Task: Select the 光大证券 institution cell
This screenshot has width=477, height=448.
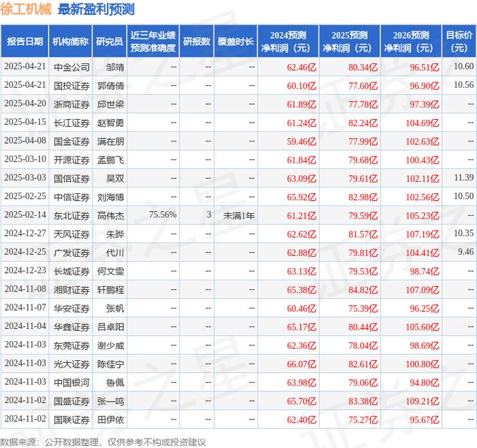Action: point(72,364)
